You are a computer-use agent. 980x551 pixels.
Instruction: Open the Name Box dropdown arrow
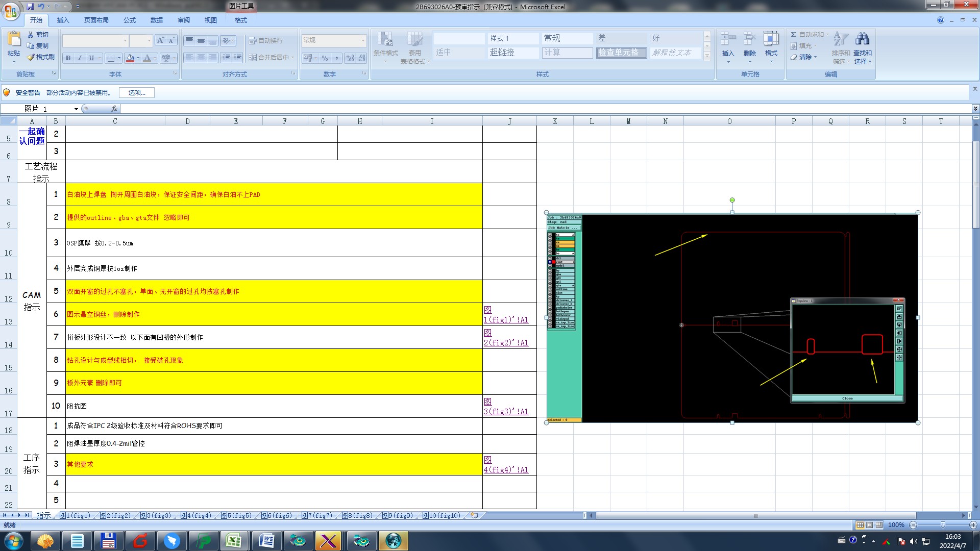click(x=76, y=109)
